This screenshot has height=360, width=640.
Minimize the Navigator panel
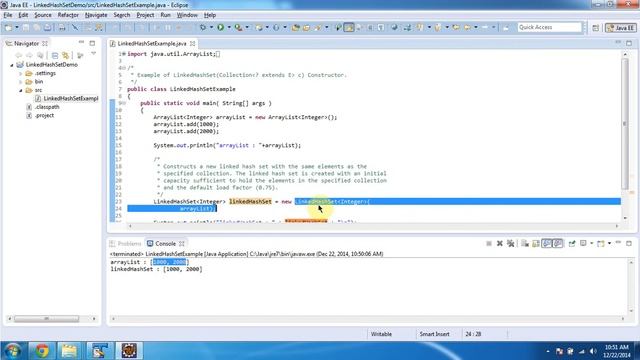point(81,42)
